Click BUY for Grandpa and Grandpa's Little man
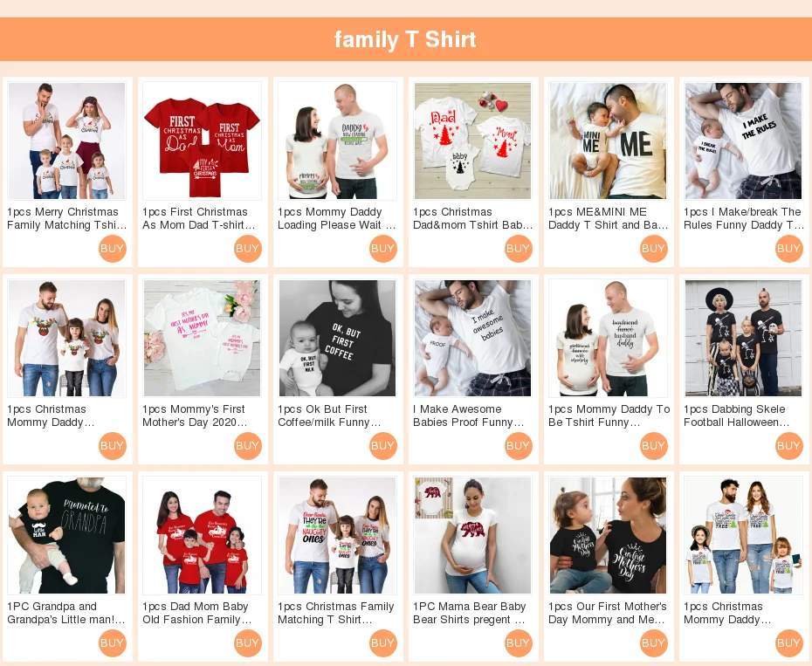Viewport: 812px width, 666px height. pyautogui.click(x=112, y=643)
